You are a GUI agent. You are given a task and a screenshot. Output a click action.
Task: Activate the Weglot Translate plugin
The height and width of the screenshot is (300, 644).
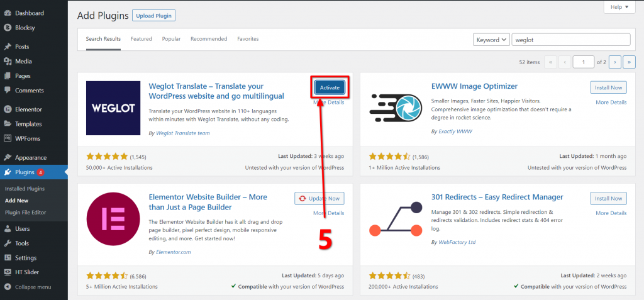(330, 87)
